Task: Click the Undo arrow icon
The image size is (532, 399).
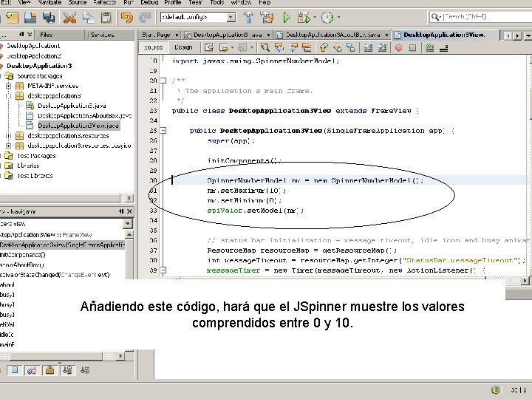Action: (x=126, y=16)
